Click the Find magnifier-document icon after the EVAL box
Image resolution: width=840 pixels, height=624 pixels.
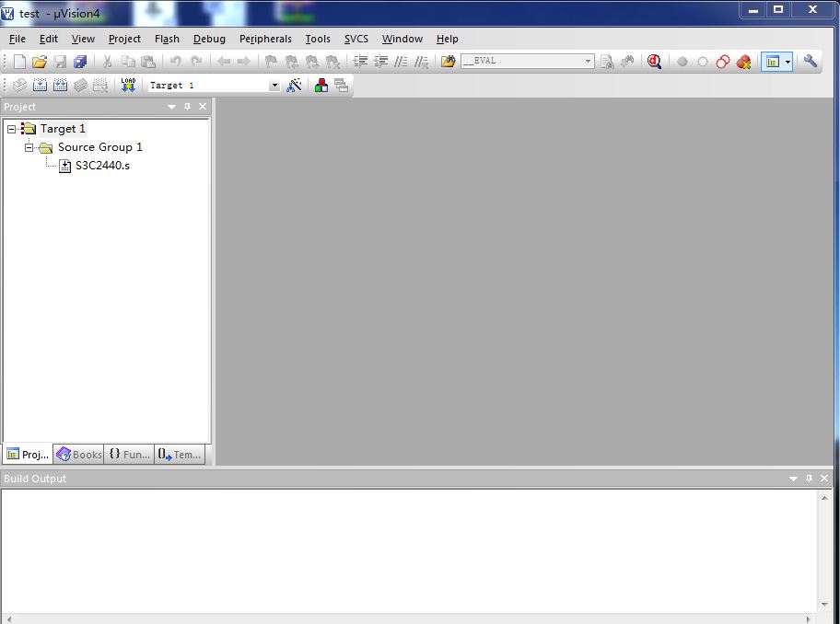607,62
